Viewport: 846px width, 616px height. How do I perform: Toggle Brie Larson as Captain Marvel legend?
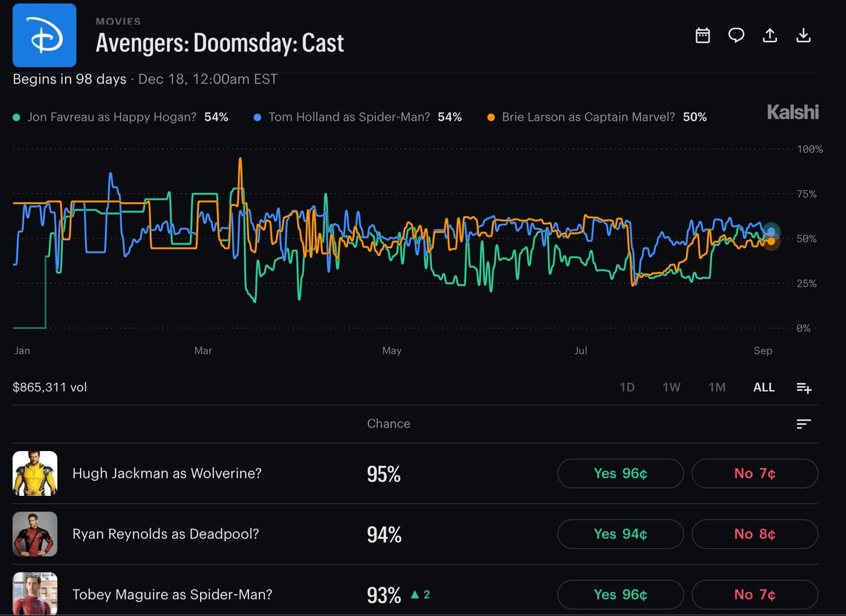(597, 117)
